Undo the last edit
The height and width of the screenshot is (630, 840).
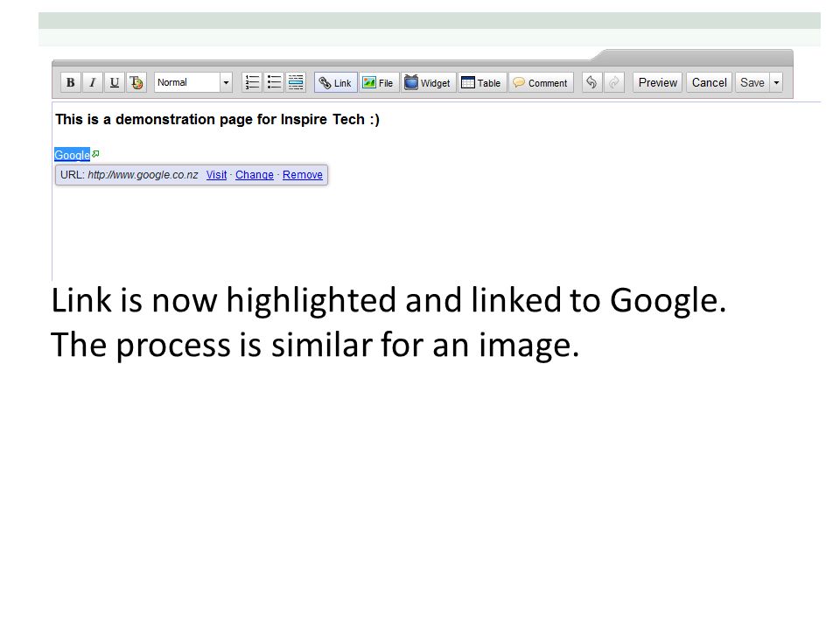coord(592,82)
